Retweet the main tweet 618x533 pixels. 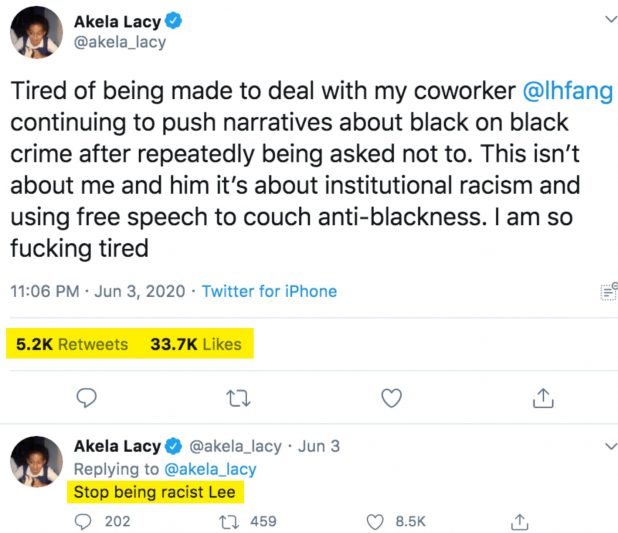click(238, 398)
